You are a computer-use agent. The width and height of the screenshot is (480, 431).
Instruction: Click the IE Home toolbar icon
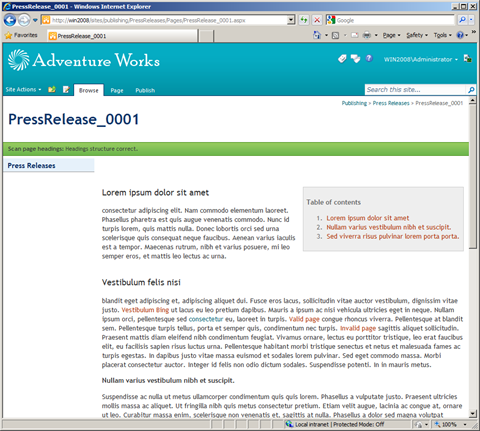(x=317, y=35)
